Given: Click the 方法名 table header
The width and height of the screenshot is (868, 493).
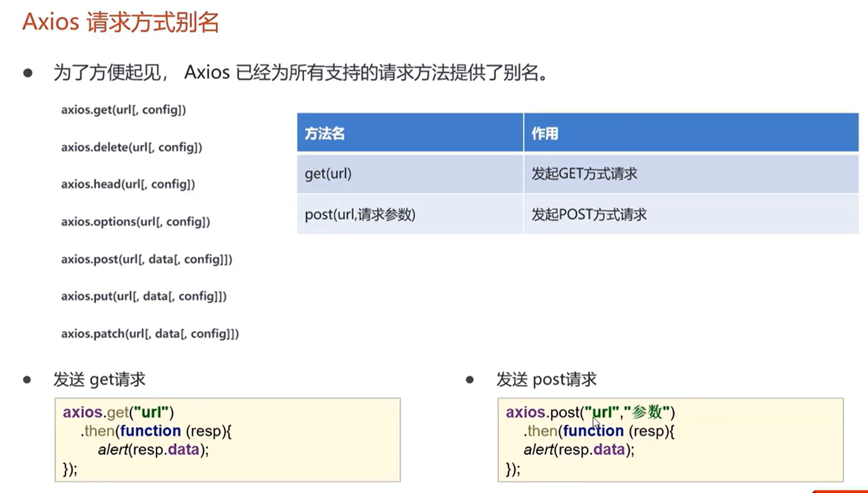Looking at the screenshot, I should [x=410, y=133].
